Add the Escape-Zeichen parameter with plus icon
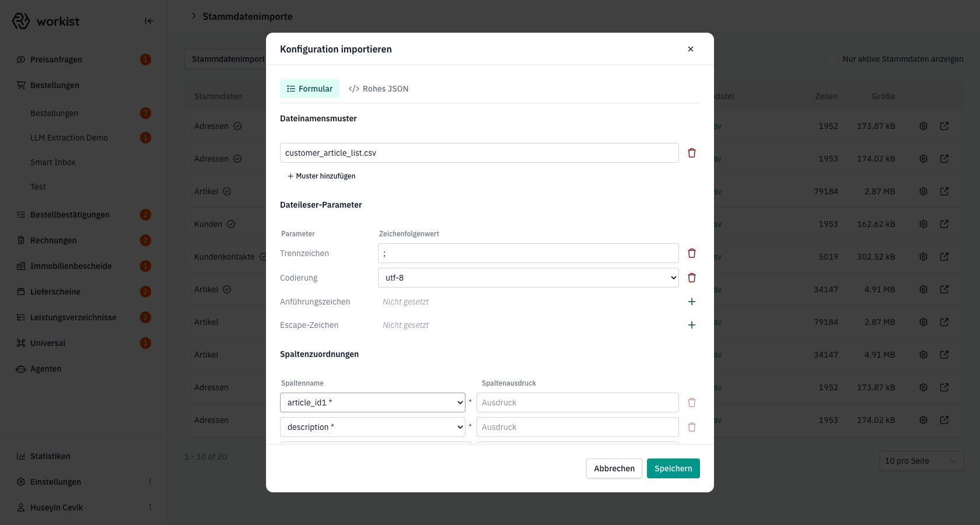Viewport: 980px width, 525px height. coord(692,325)
